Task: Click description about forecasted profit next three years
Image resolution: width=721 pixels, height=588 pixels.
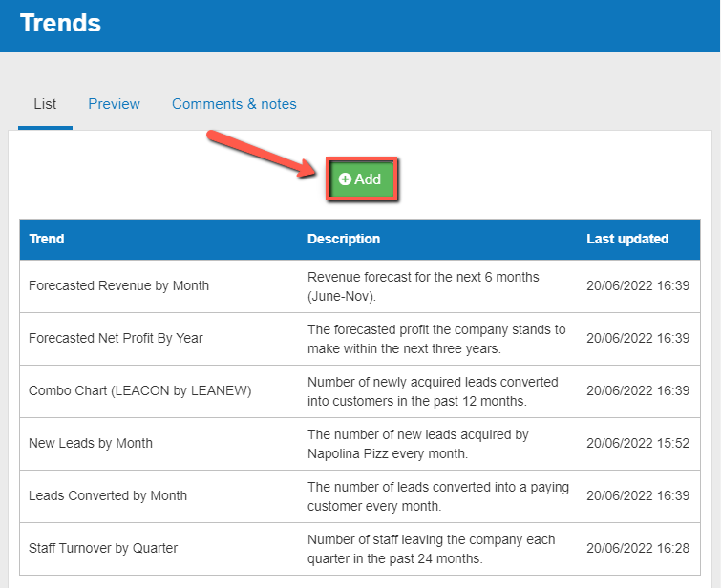Action: point(436,339)
